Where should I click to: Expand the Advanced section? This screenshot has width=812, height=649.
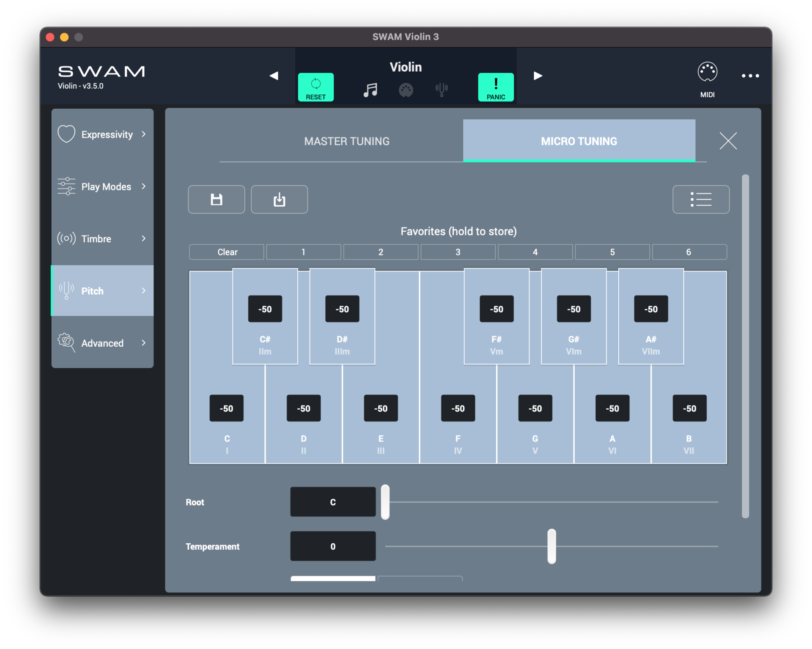102,343
